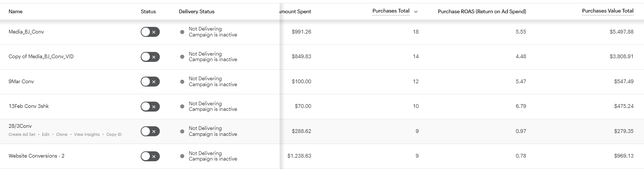Image resolution: width=644 pixels, height=169 pixels.
Task: Click delivery status dot for Website Conversions - 2
Action: click(182, 156)
